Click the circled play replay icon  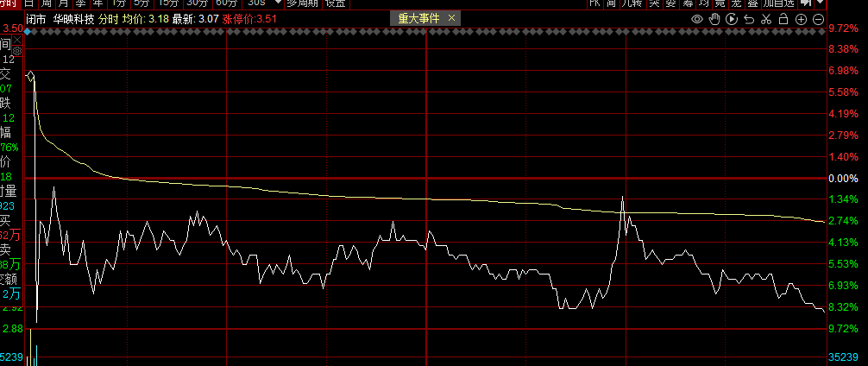point(733,19)
